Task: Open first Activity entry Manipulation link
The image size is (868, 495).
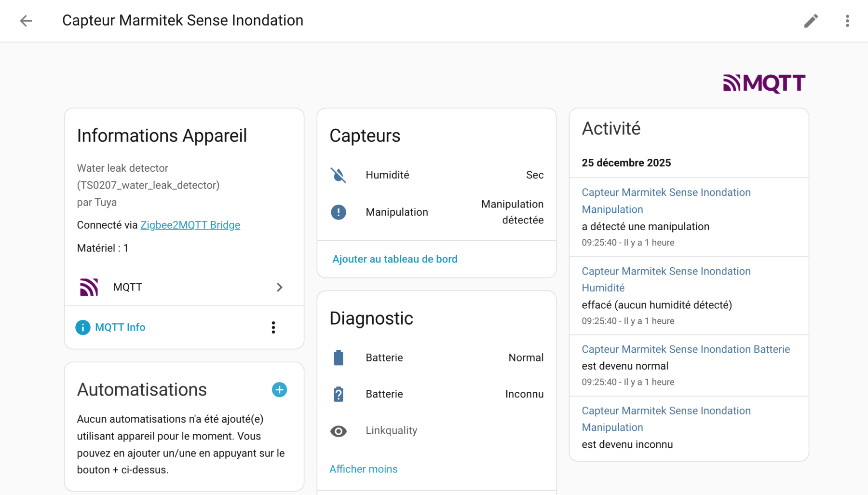Action: point(665,201)
